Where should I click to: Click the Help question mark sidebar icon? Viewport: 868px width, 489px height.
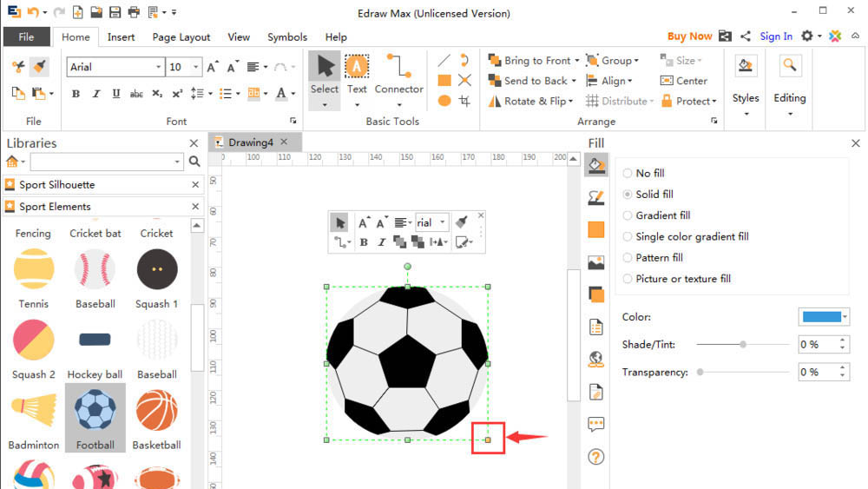click(595, 457)
